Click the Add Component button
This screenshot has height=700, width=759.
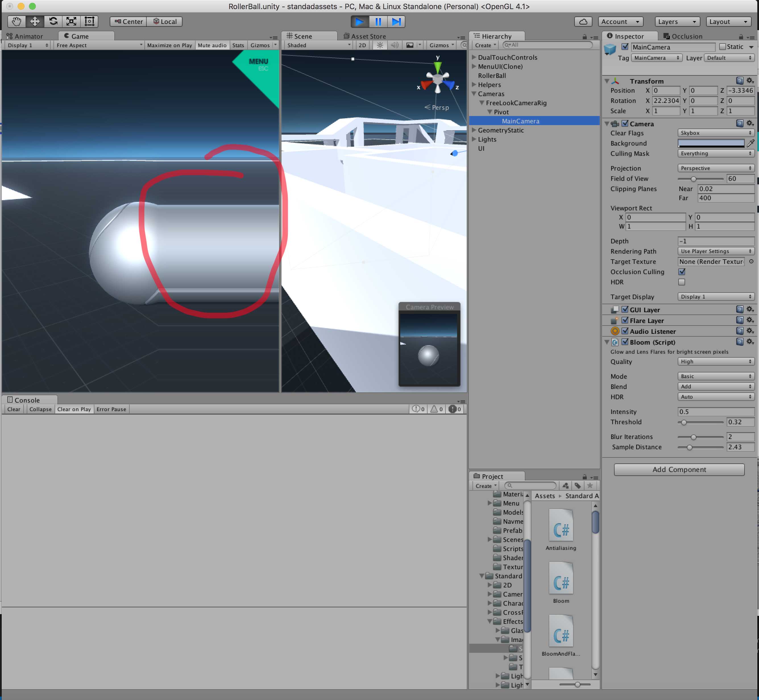coord(679,469)
